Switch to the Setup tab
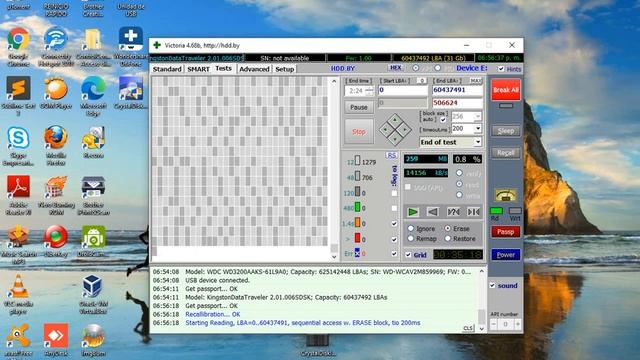The image size is (640, 360). click(x=284, y=69)
